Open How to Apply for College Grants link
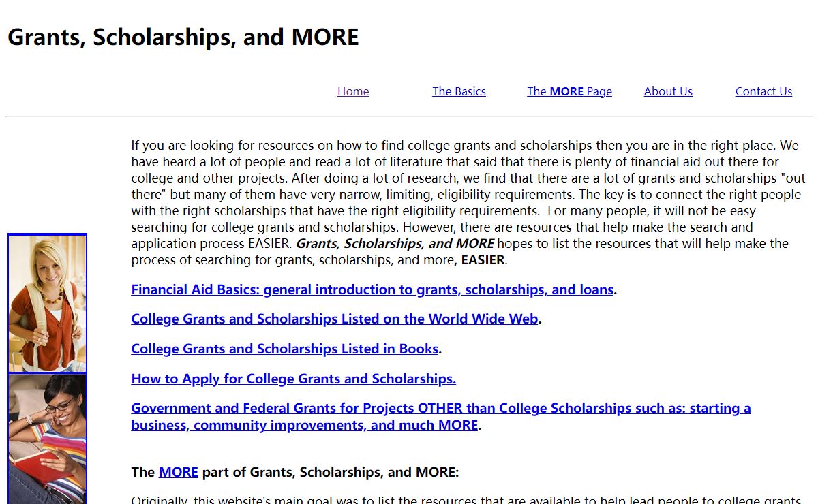 (293, 379)
